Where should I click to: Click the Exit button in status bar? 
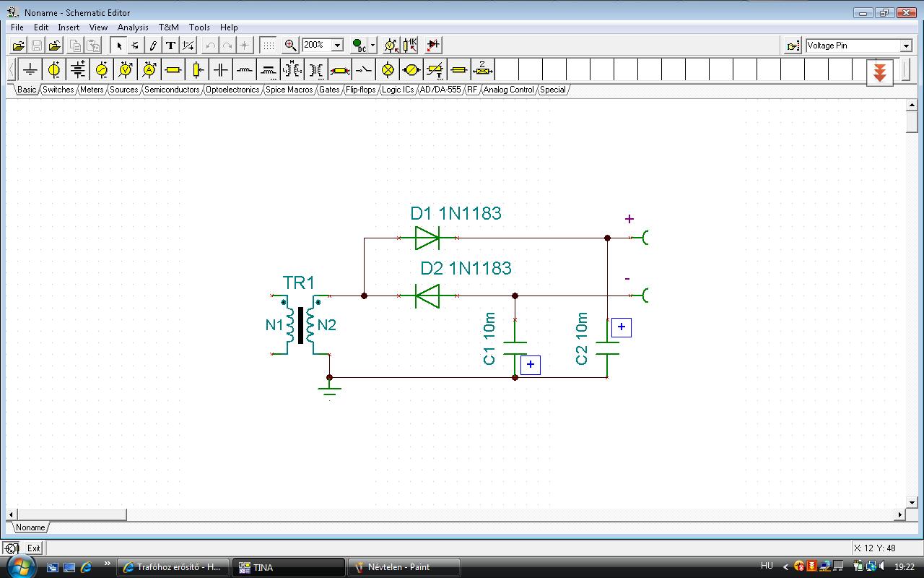click(34, 548)
